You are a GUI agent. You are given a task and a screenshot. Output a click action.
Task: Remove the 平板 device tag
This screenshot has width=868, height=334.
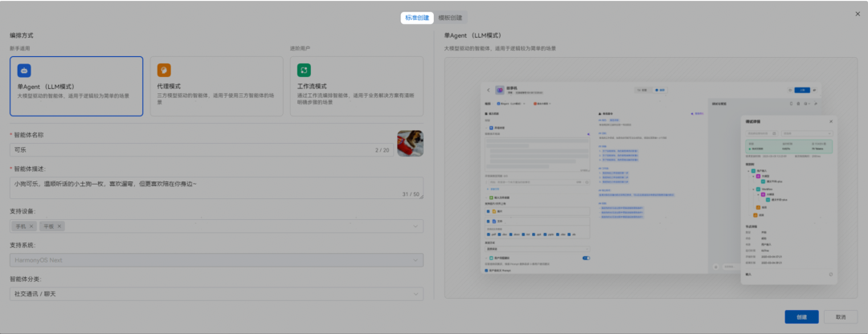[59, 226]
